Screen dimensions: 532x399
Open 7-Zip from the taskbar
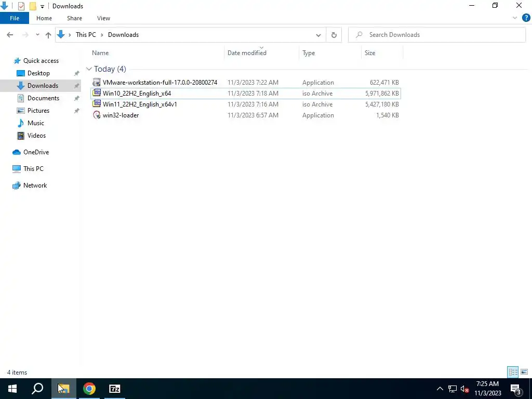coord(115,389)
